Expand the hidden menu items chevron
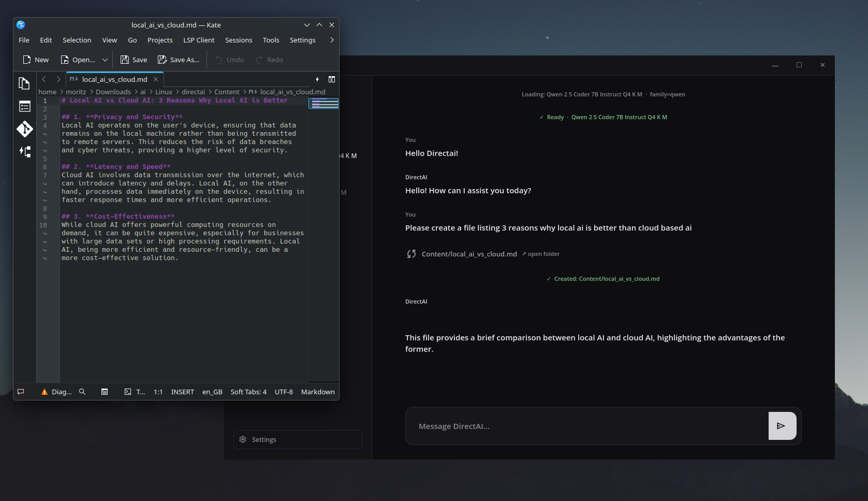This screenshot has width=868, height=501. coord(332,40)
